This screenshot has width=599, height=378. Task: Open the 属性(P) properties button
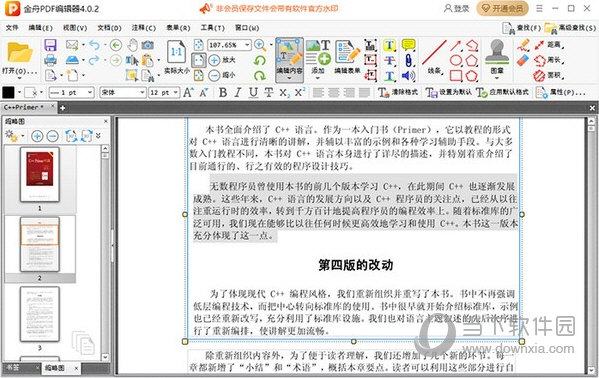(x=560, y=92)
